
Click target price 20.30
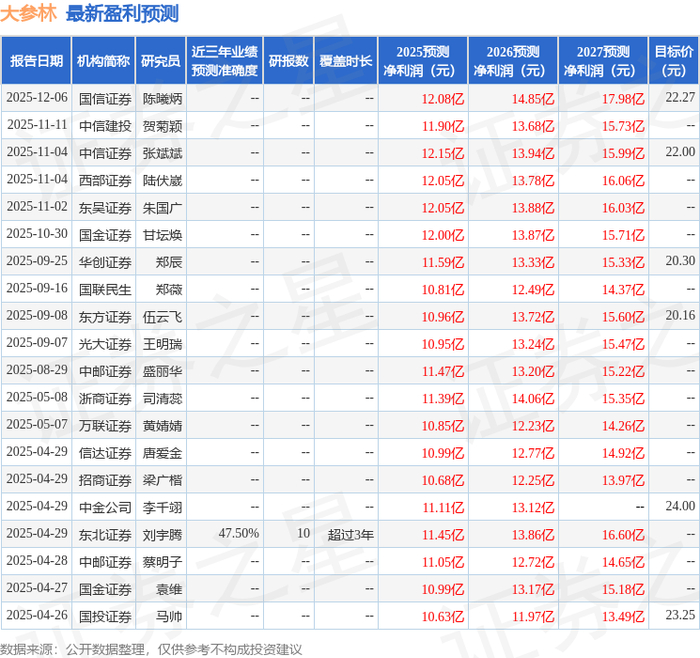click(x=680, y=261)
